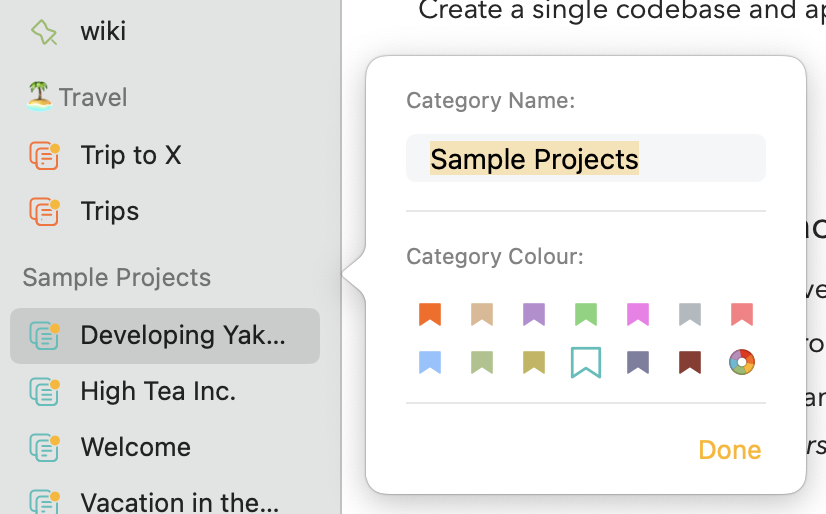Click the pin icon next to wiki

[44, 32]
